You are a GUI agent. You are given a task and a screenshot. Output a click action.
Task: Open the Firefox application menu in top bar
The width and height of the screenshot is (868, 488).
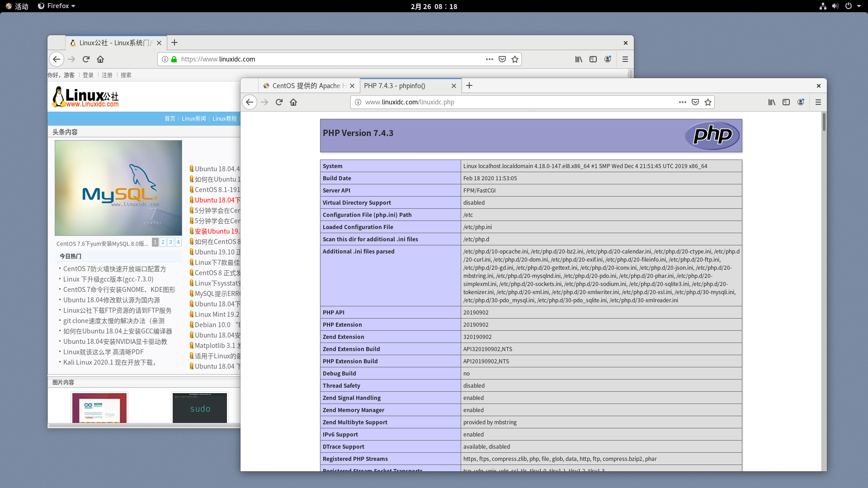click(57, 6)
